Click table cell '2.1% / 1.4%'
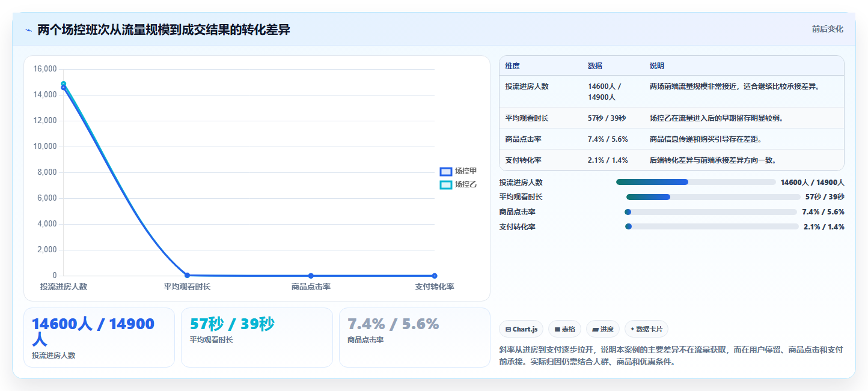Image resolution: width=868 pixels, height=391 pixels. tap(608, 160)
